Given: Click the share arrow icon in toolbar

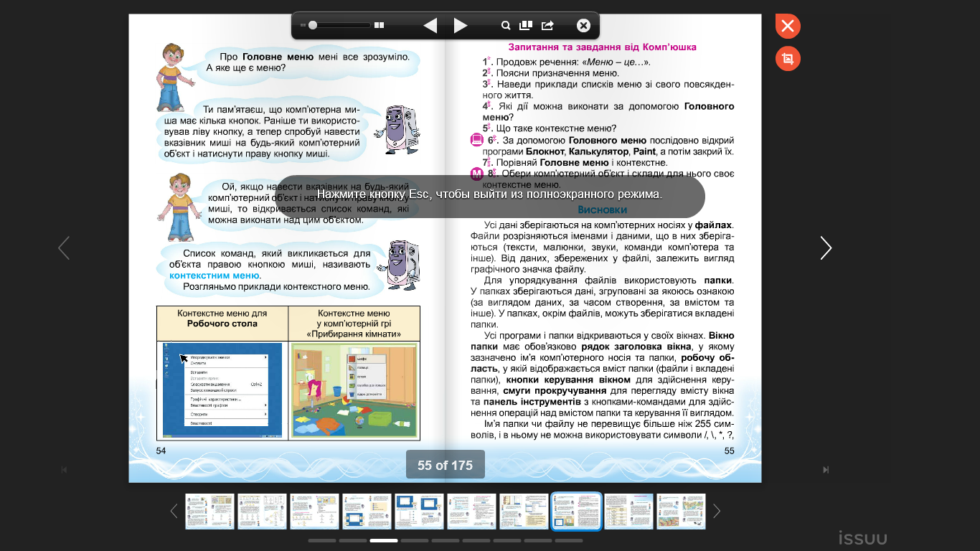Looking at the screenshot, I should 547,26.
